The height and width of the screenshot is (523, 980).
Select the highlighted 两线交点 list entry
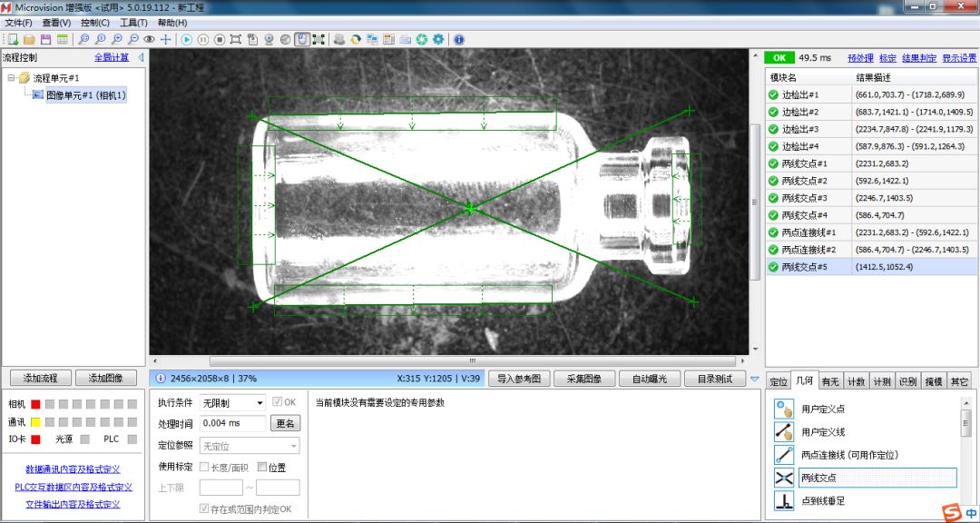pyautogui.click(x=877, y=478)
